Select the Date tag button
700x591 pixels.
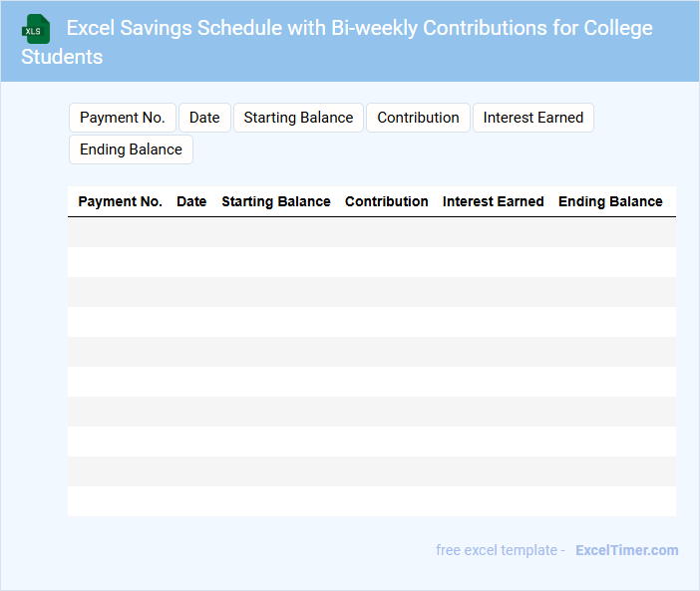pyautogui.click(x=204, y=118)
